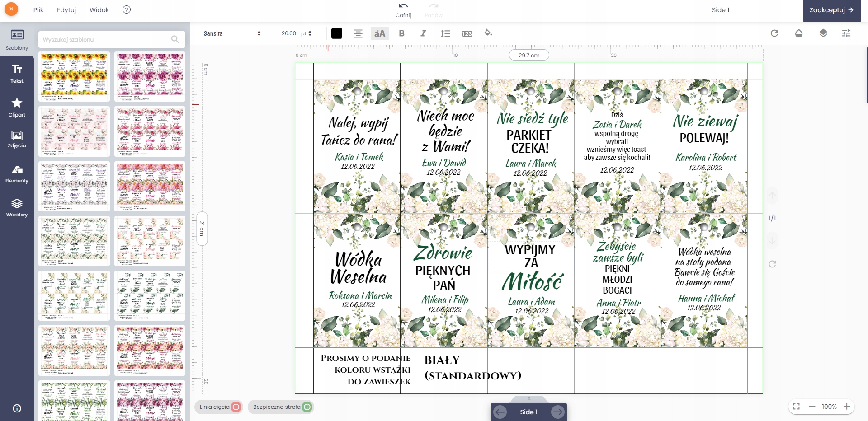Open the Zdjęcia photos panel
This screenshot has width=868, height=421.
click(17, 139)
